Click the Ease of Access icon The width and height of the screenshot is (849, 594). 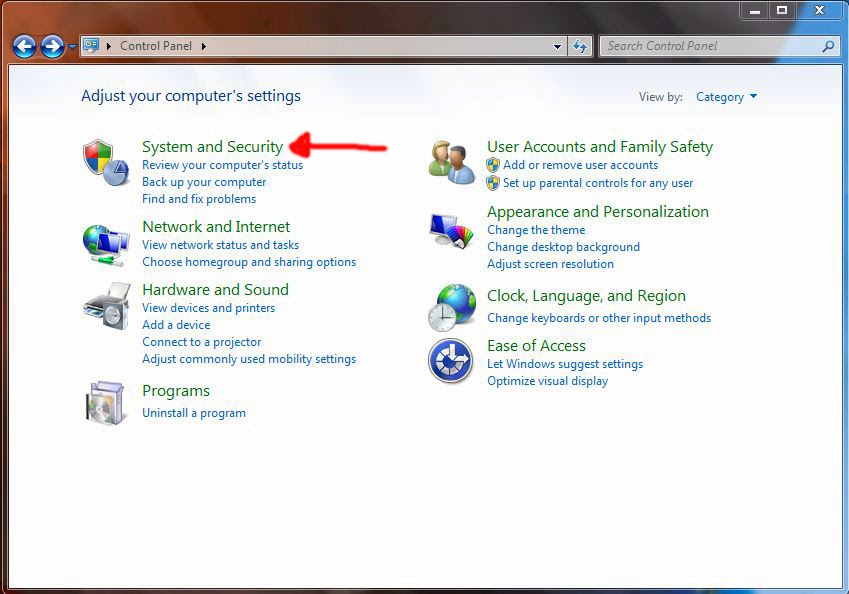(450, 361)
